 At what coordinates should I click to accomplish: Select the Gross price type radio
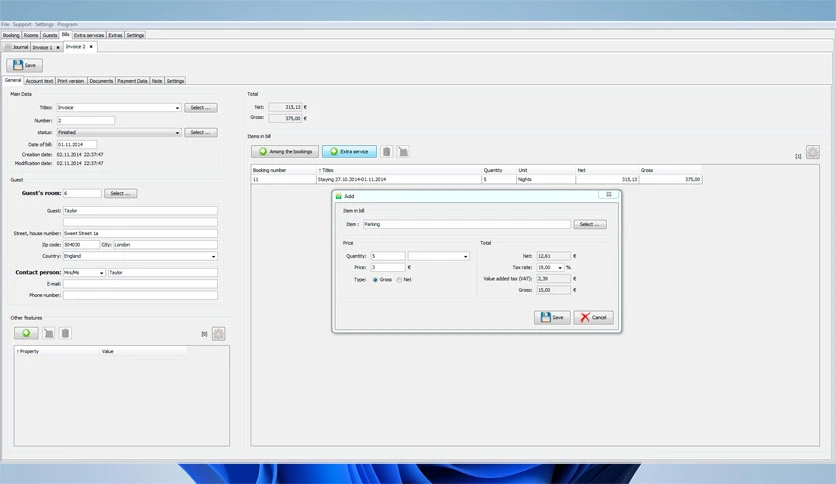[375, 280]
